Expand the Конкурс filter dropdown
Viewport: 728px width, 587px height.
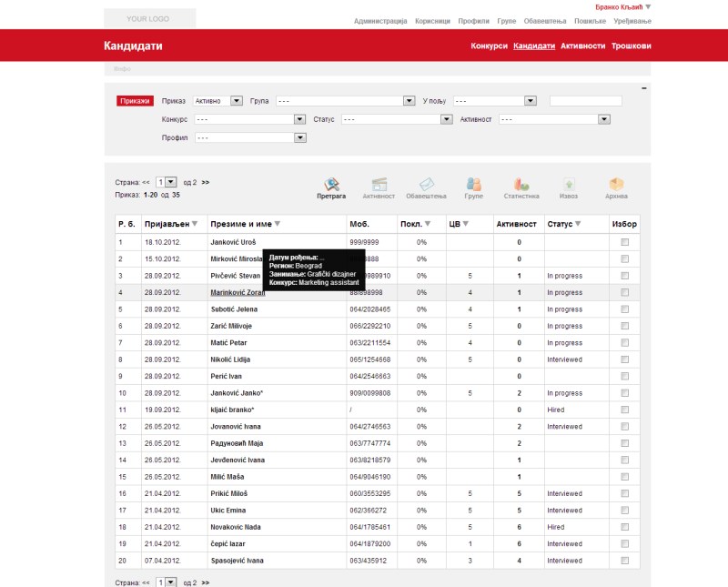coord(299,119)
